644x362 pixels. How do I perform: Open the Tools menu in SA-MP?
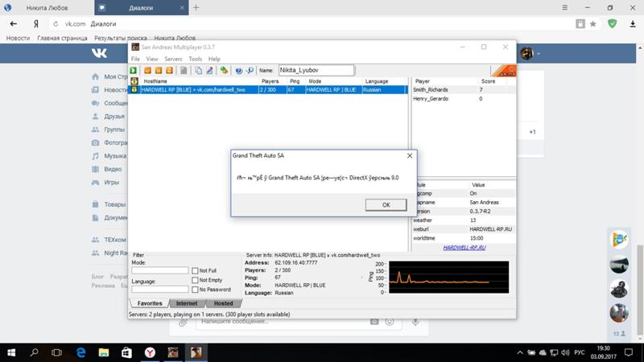coord(195,59)
